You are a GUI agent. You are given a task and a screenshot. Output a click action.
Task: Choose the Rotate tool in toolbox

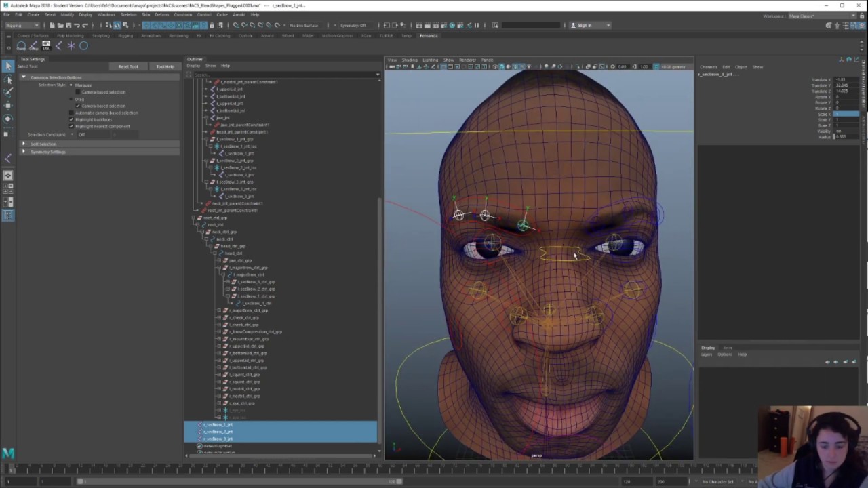[x=8, y=119]
